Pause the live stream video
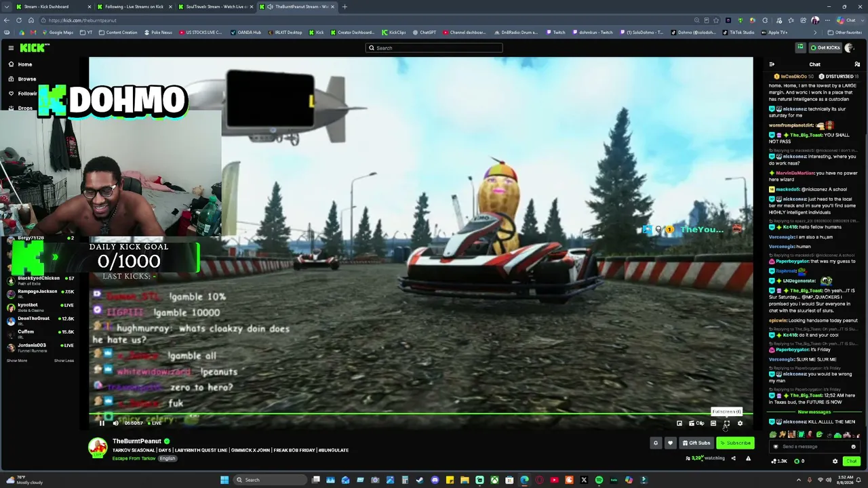 102,423
